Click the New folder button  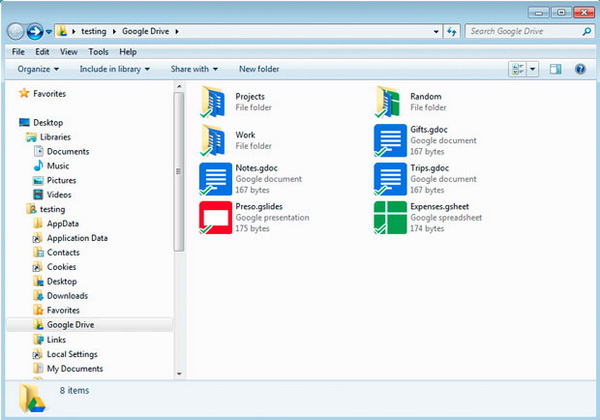[260, 69]
